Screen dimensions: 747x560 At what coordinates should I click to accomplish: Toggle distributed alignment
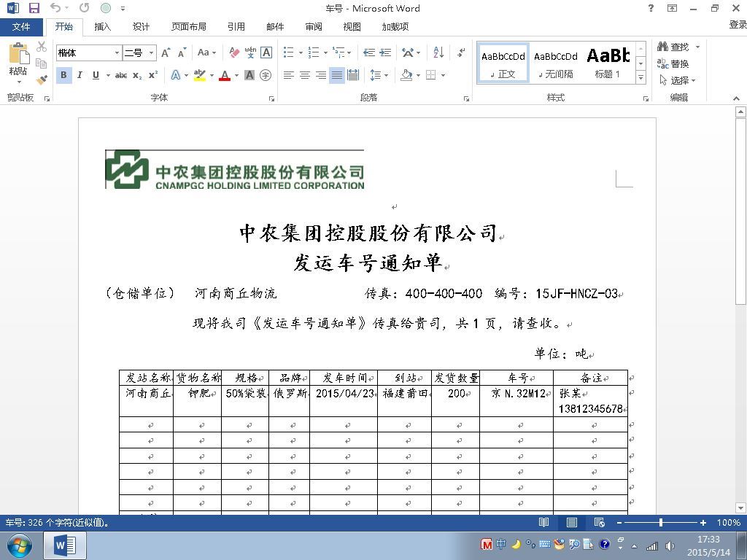353,75
